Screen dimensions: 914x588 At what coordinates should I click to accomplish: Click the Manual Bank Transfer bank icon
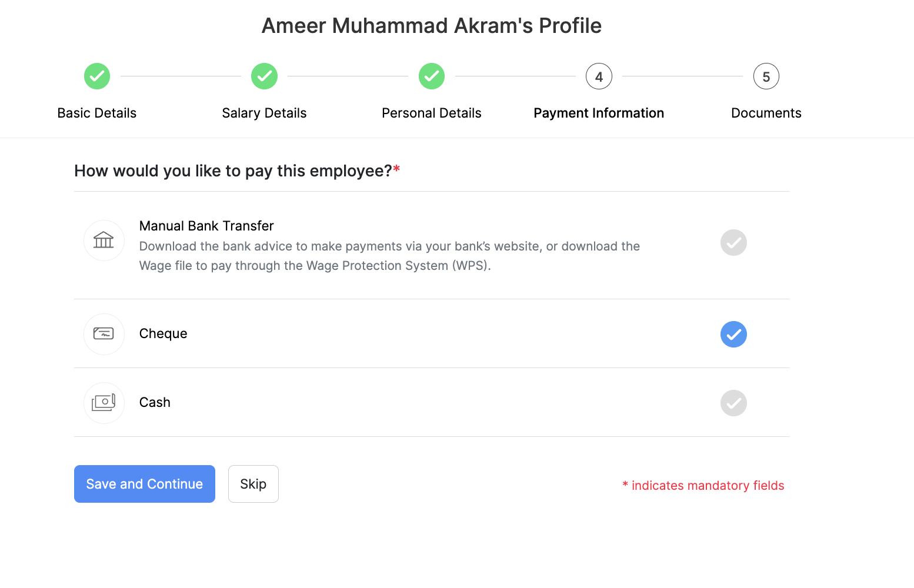(x=104, y=240)
